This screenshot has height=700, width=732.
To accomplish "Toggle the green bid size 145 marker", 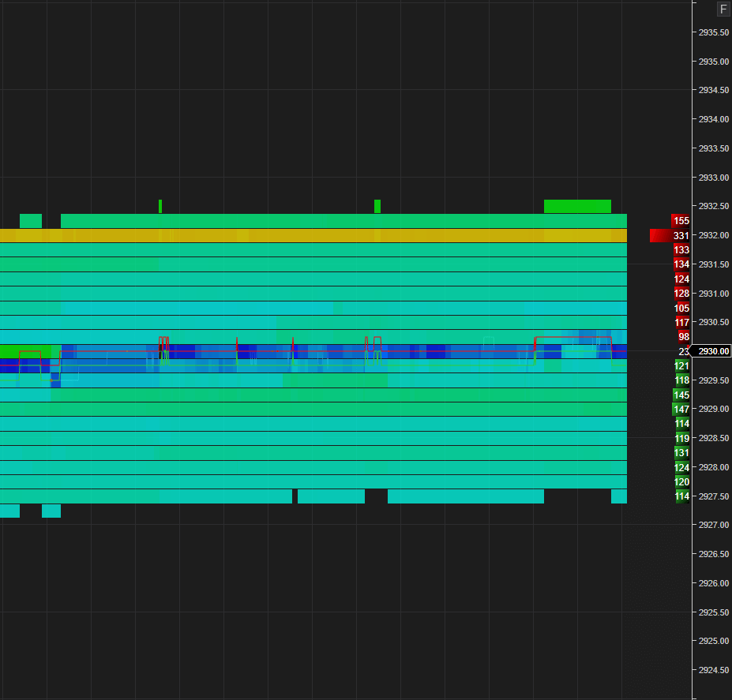I will (x=681, y=395).
